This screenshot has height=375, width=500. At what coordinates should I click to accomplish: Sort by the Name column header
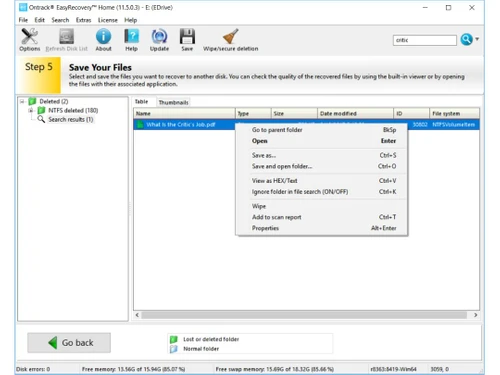point(184,113)
